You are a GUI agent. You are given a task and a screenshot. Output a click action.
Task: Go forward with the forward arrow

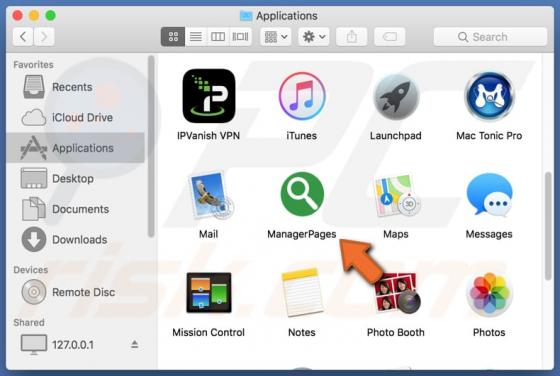coord(44,36)
